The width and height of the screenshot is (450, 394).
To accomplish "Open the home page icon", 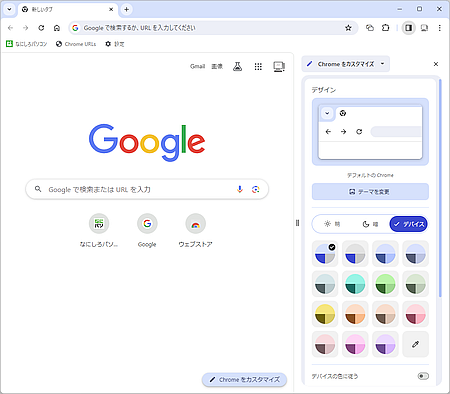I will coord(57,28).
